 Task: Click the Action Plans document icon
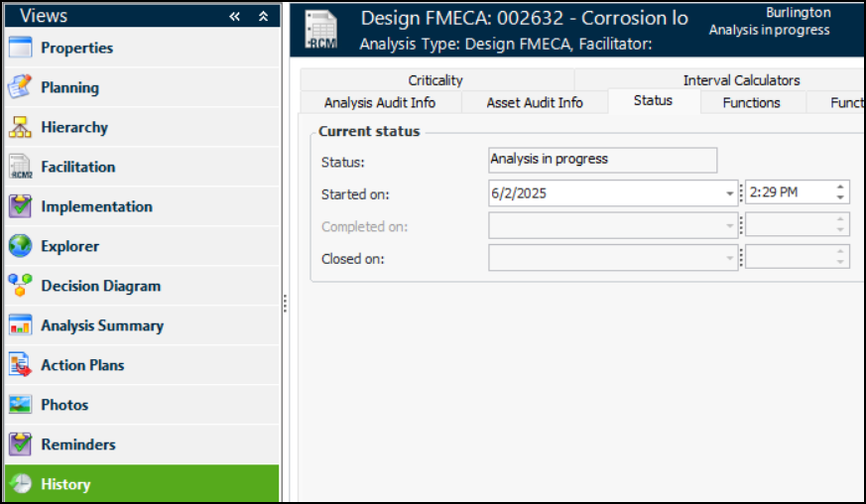(21, 365)
